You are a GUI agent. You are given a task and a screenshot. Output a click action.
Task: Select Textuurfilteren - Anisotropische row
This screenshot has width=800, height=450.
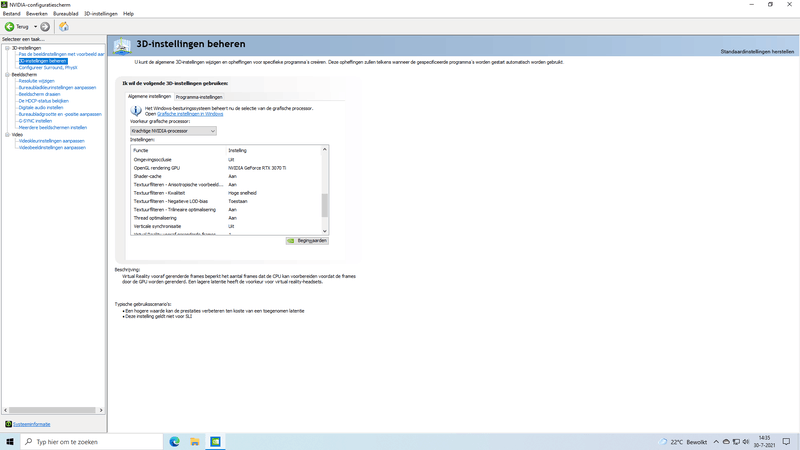226,185
